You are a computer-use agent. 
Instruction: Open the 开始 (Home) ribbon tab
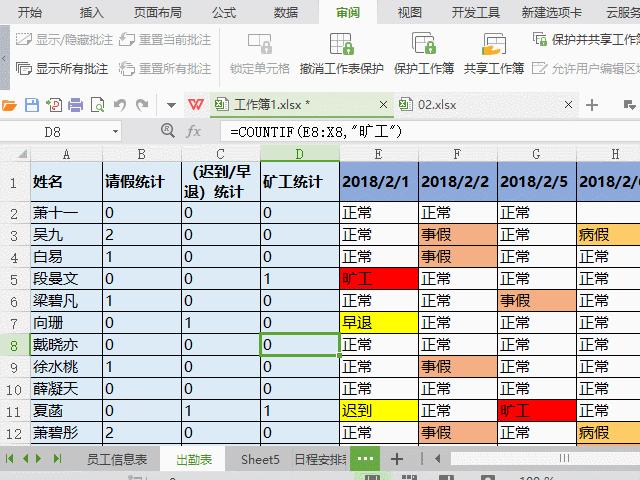click(29, 12)
